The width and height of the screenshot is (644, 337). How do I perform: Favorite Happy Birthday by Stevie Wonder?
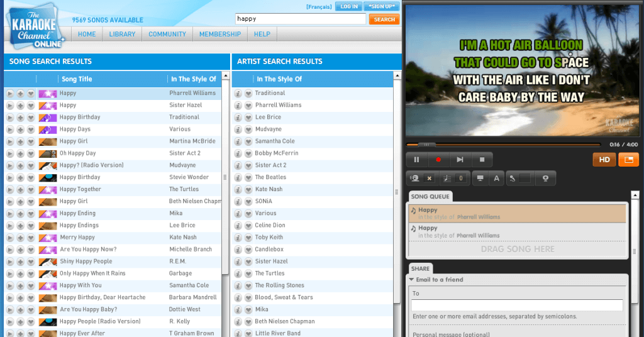click(30, 177)
